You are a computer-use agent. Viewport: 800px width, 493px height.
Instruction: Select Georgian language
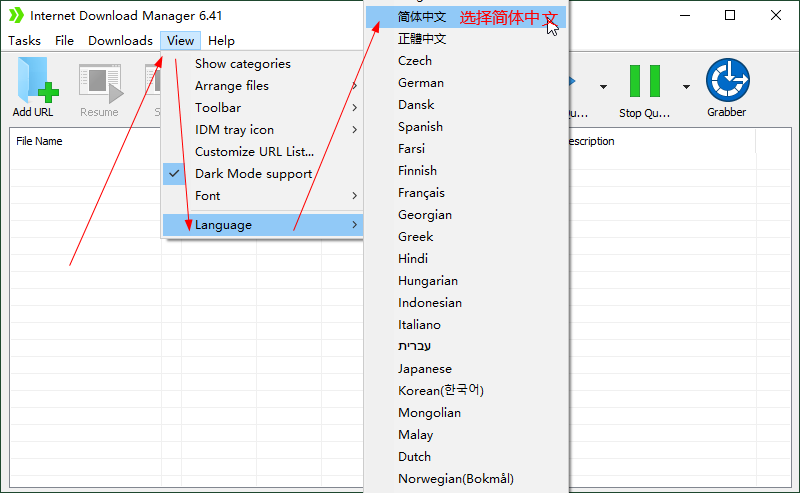pyautogui.click(x=466, y=214)
